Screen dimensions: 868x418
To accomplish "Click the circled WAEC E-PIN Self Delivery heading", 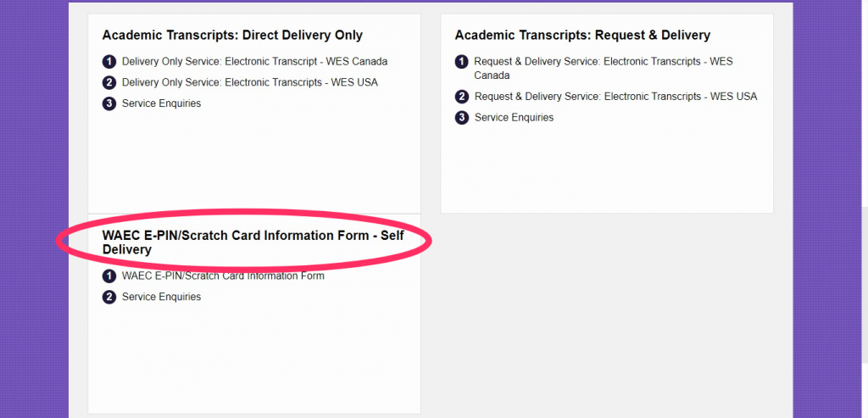I will pos(253,242).
